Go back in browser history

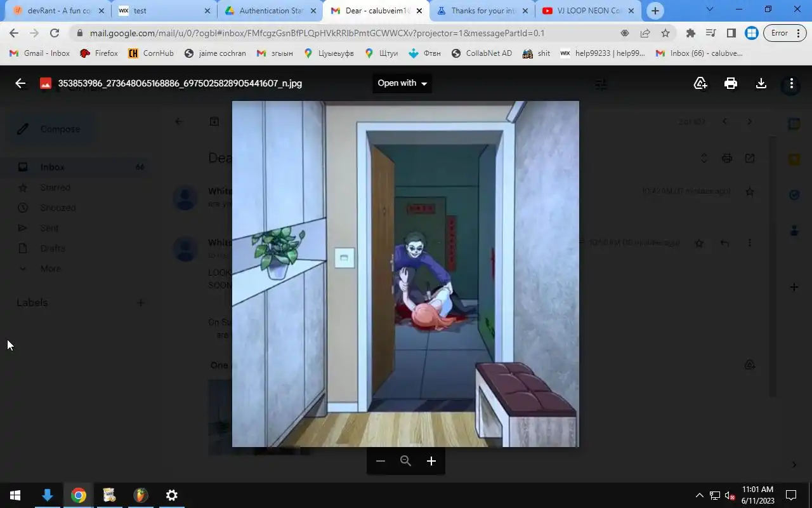pyautogui.click(x=14, y=33)
